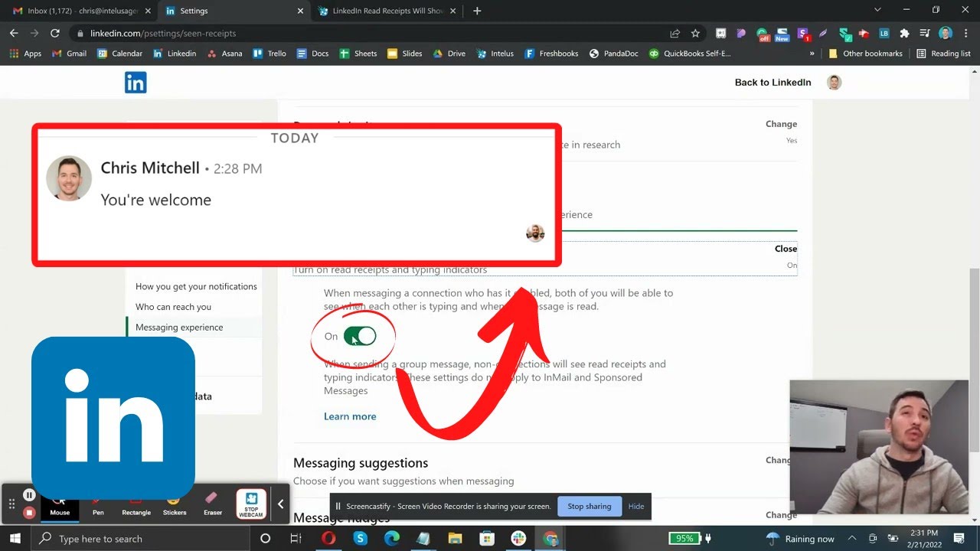Go back using the browser back arrow
The image size is (980, 551).
pos(14,34)
